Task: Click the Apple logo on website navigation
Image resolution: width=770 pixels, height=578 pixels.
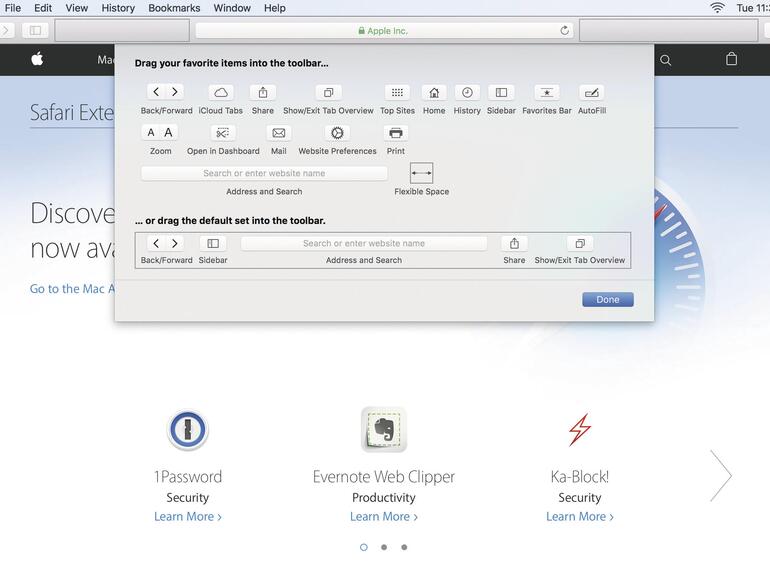Action: [37, 59]
